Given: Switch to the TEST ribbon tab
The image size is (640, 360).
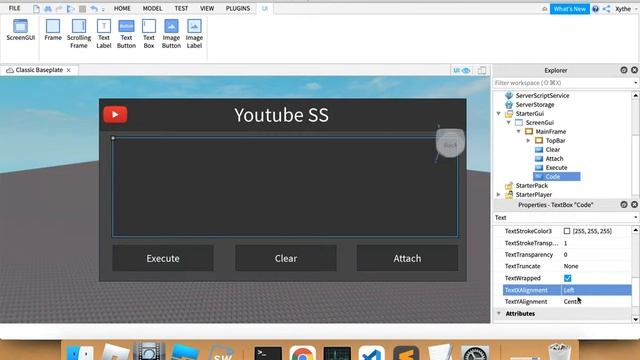Looking at the screenshot, I should [181, 8].
